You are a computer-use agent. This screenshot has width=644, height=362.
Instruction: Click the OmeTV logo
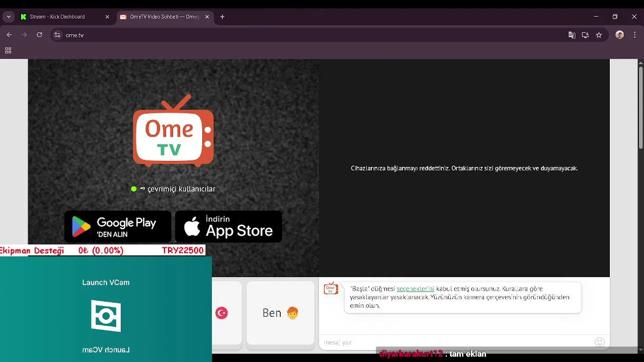pos(174,130)
